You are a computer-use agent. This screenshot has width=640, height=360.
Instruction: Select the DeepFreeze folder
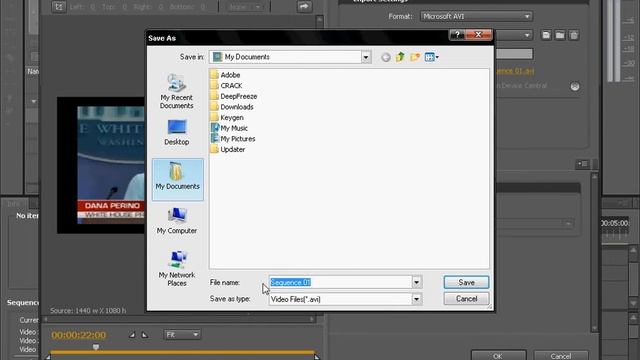point(233,96)
